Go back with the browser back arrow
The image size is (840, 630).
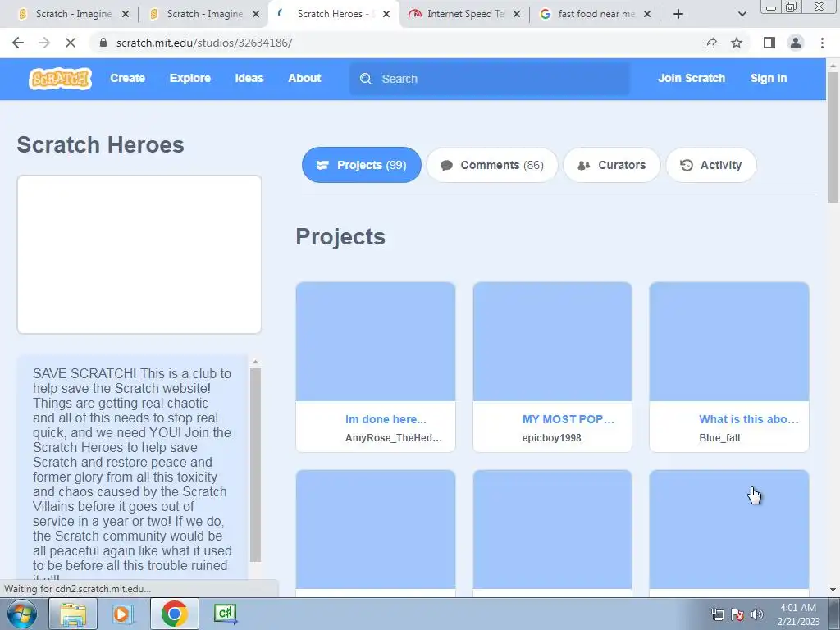tap(18, 43)
